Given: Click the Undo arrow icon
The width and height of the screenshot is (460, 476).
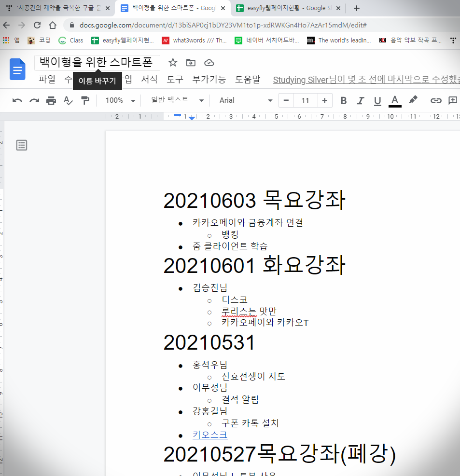Looking at the screenshot, I should click(17, 100).
